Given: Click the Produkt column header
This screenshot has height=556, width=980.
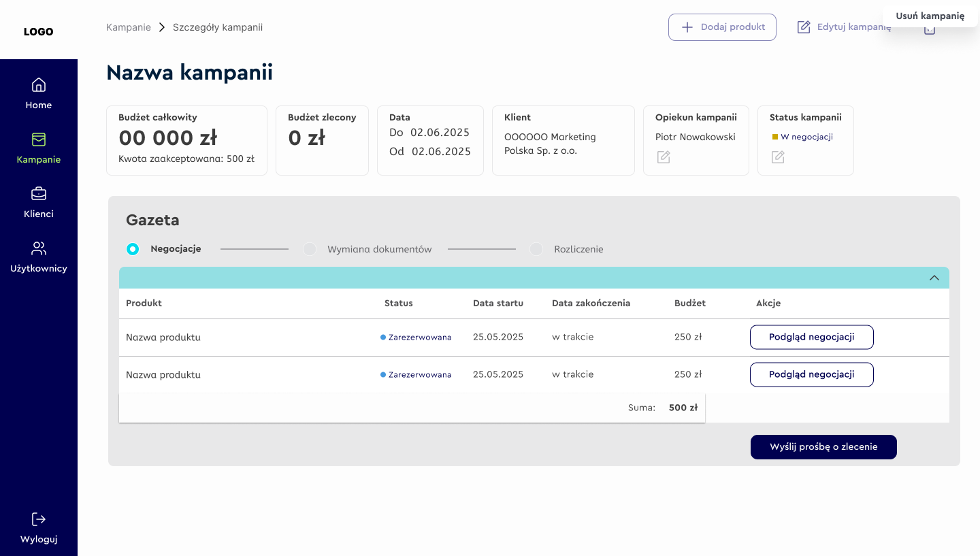Looking at the screenshot, I should click(144, 303).
